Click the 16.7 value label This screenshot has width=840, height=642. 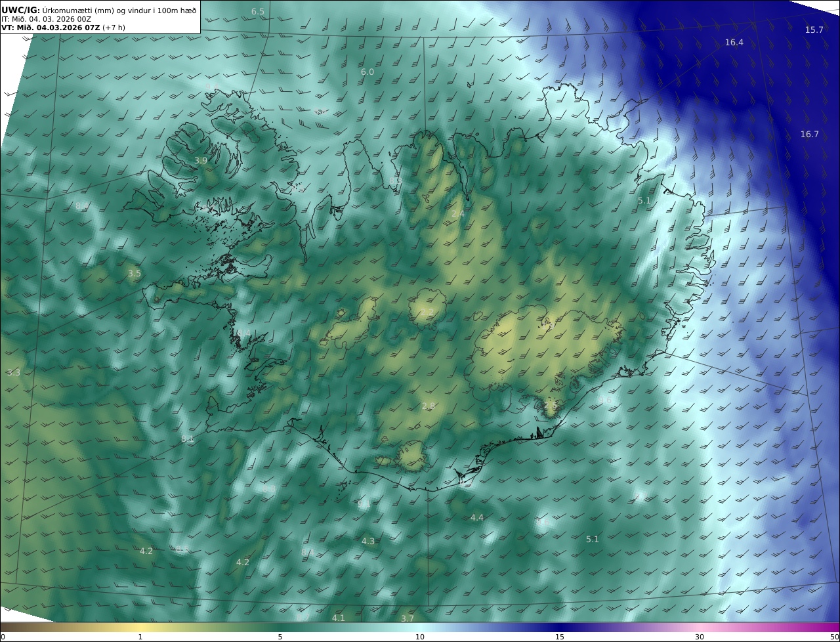click(x=809, y=135)
